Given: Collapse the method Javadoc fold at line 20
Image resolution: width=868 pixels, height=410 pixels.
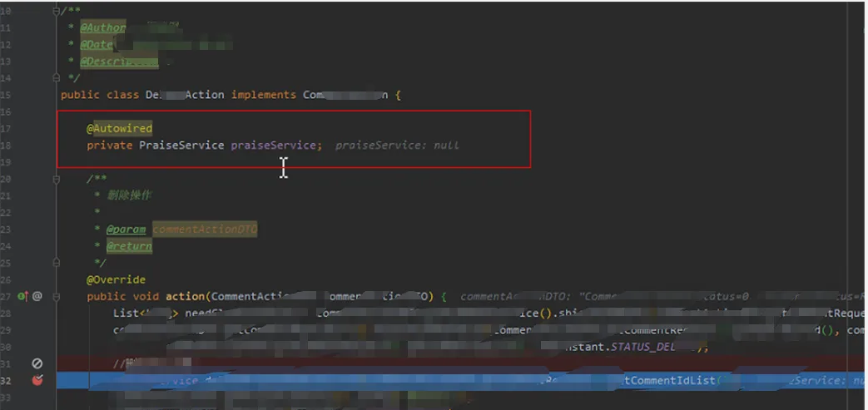Looking at the screenshot, I should [x=56, y=179].
